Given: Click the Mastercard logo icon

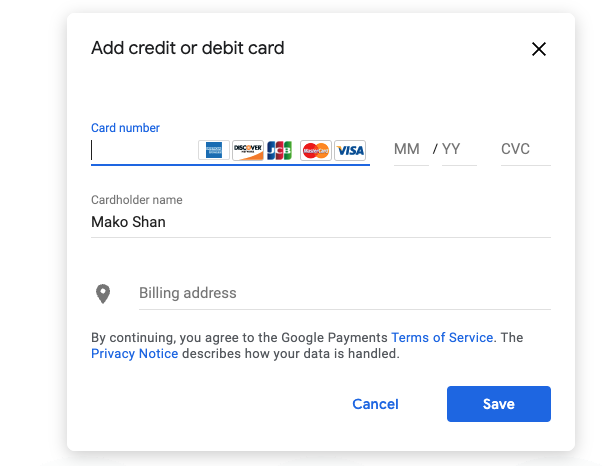Looking at the screenshot, I should (x=315, y=150).
